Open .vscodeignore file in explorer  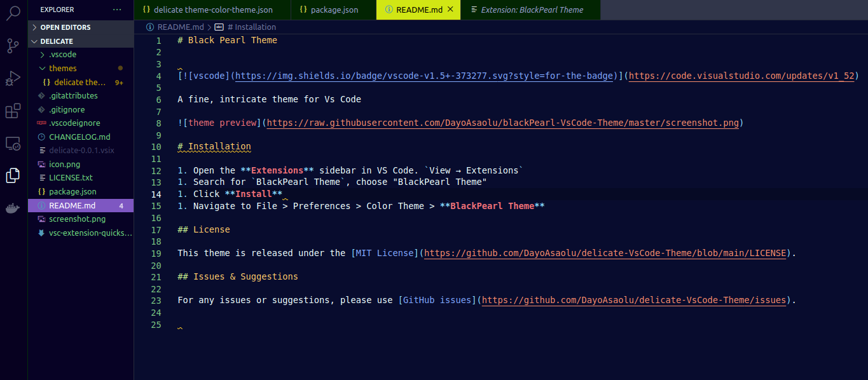81,123
